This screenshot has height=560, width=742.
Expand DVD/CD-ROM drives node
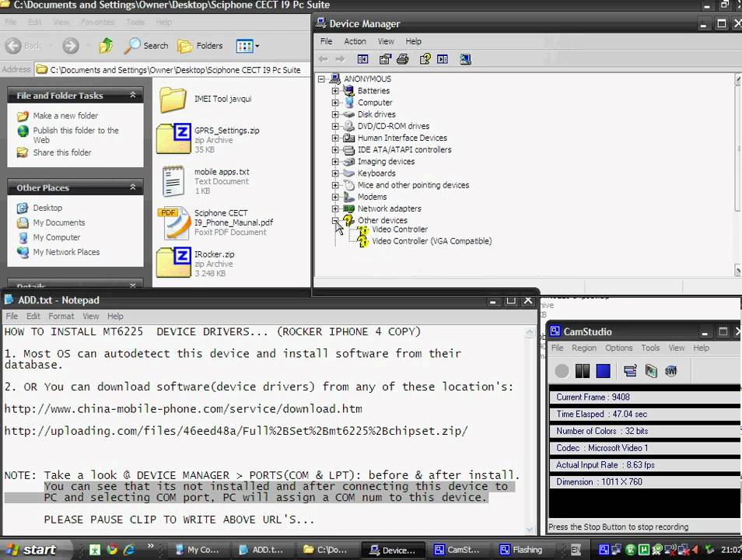[335, 126]
